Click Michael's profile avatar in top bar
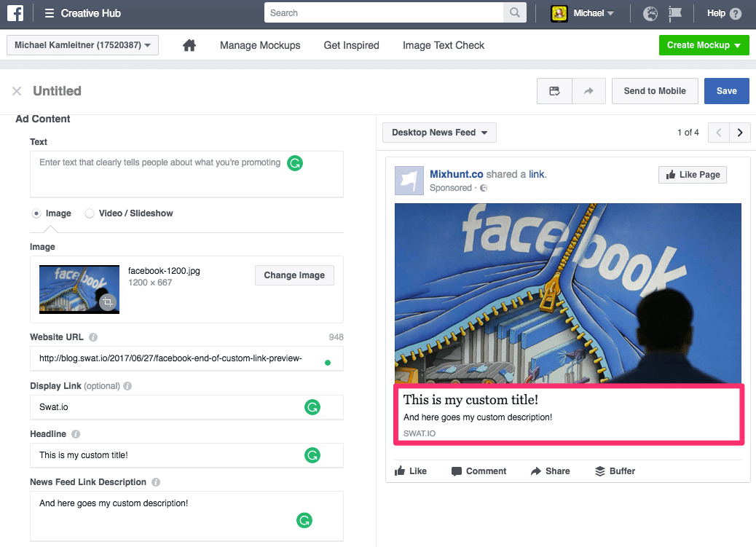 [559, 13]
